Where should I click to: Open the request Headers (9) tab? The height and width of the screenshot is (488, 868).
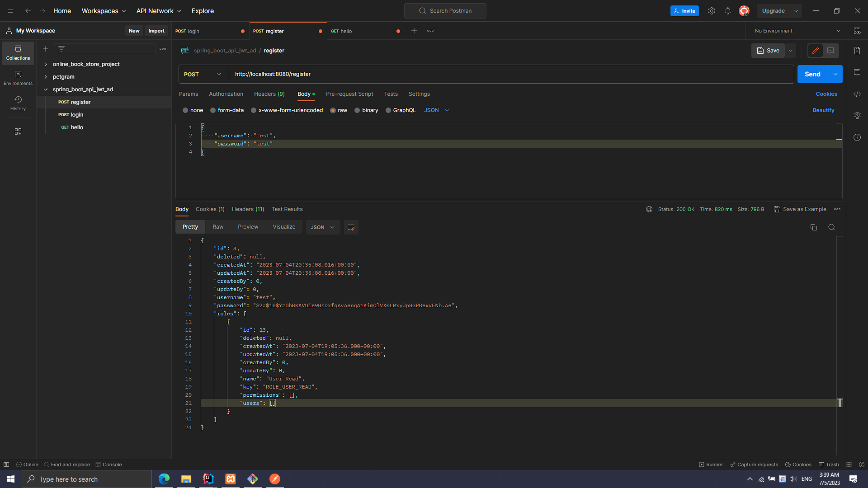pos(269,94)
